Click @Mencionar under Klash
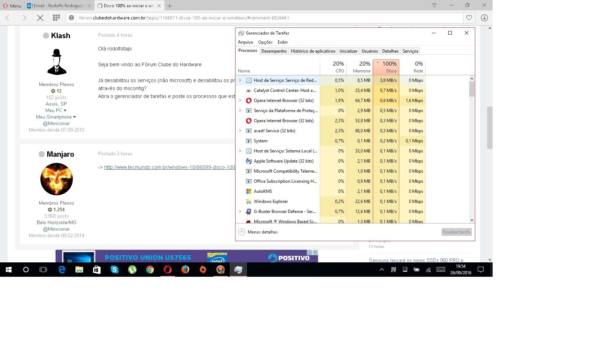Screen dimensions: 595x364 pos(56,123)
